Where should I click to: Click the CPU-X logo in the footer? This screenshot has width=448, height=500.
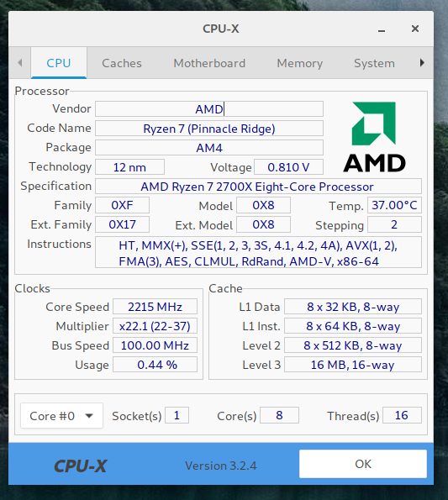pyautogui.click(x=81, y=466)
